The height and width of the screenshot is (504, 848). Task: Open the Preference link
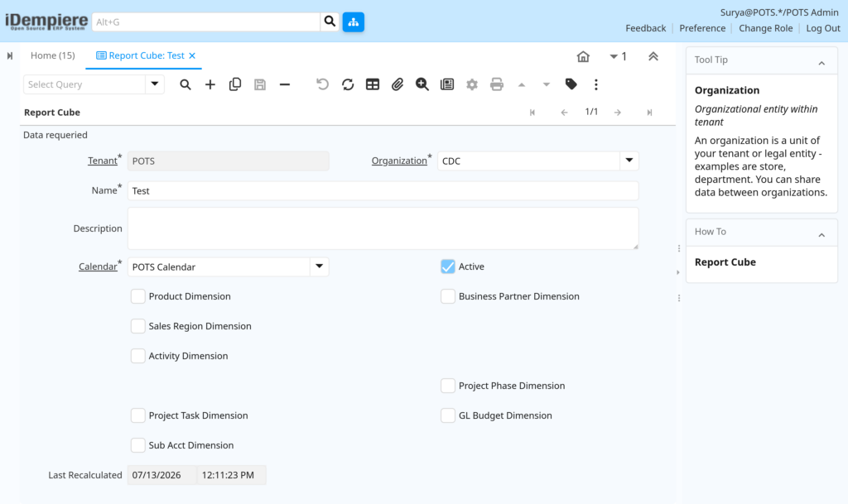point(702,28)
